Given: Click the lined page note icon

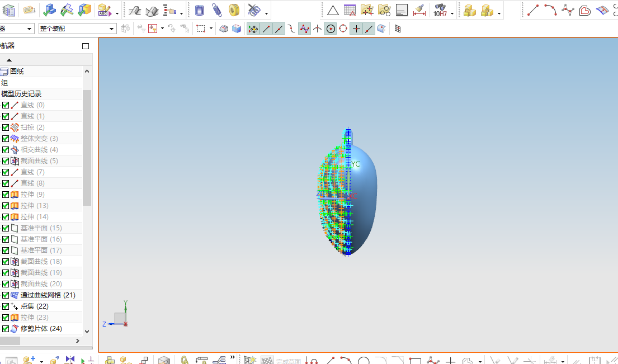Looking at the screenshot, I should [x=402, y=10].
